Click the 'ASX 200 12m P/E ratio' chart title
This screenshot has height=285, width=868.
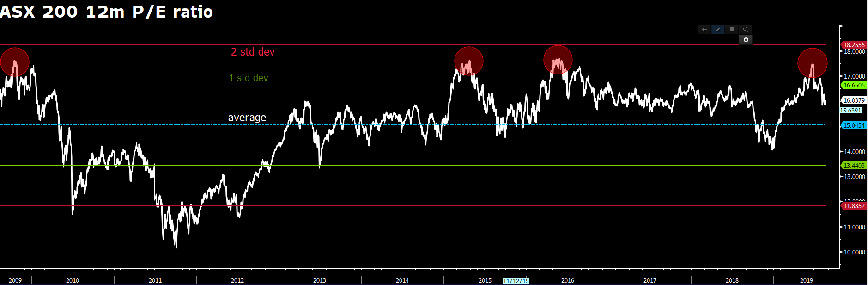(106, 12)
